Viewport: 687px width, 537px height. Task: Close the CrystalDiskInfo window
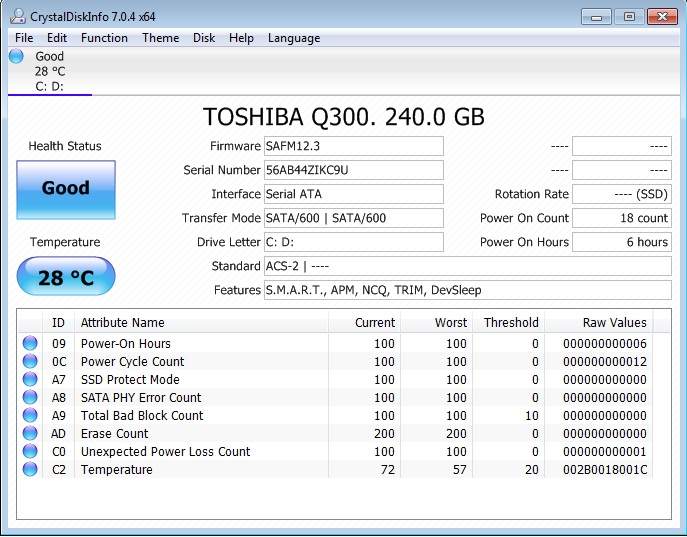point(662,17)
